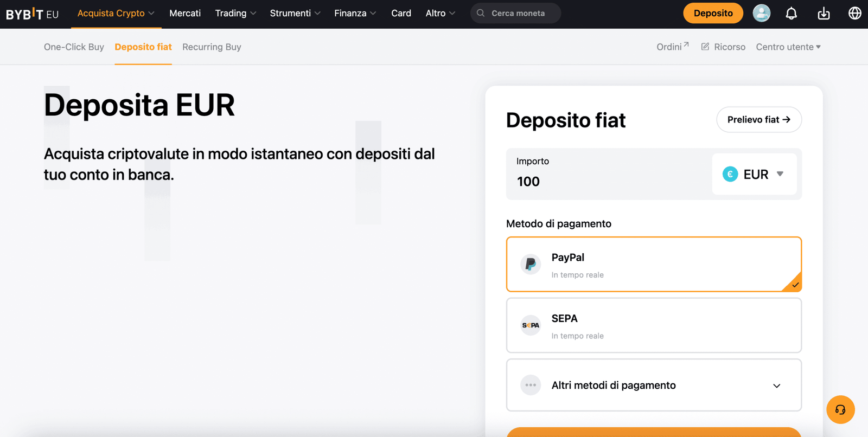Click the Deposita EUR heading
Screen dimensions: 868x437
(139, 105)
